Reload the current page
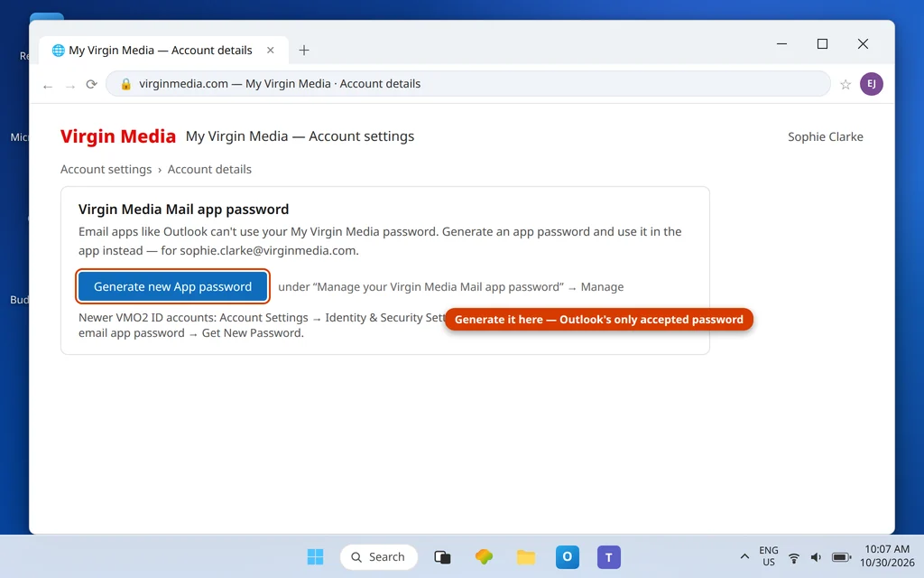Screen dimensions: 924x578 click(91, 84)
